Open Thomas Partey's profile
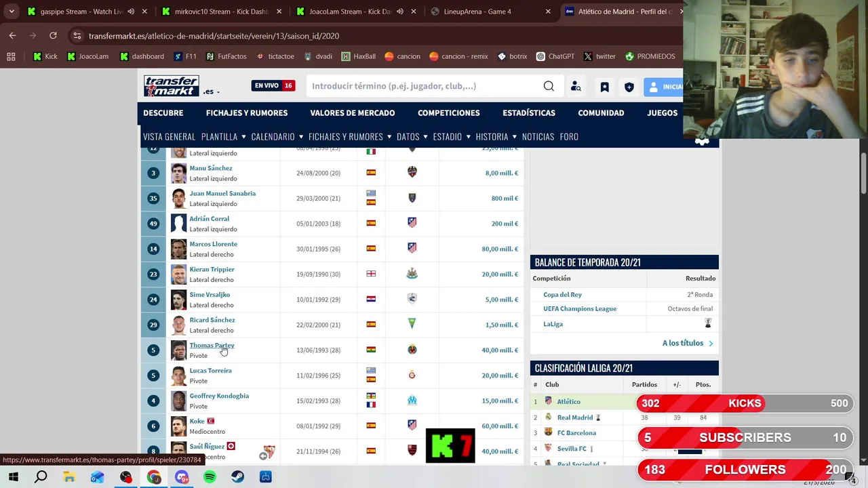Viewport: 868px width, 488px height. pos(212,345)
